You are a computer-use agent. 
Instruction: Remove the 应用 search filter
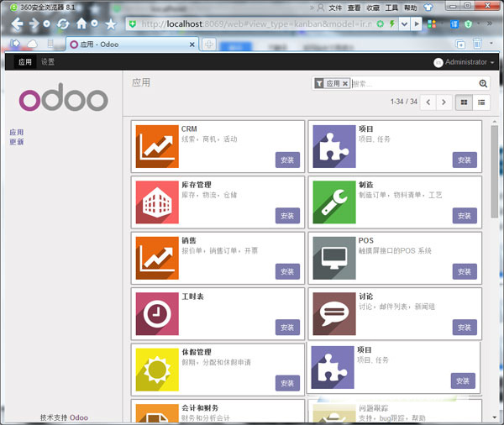coord(345,84)
